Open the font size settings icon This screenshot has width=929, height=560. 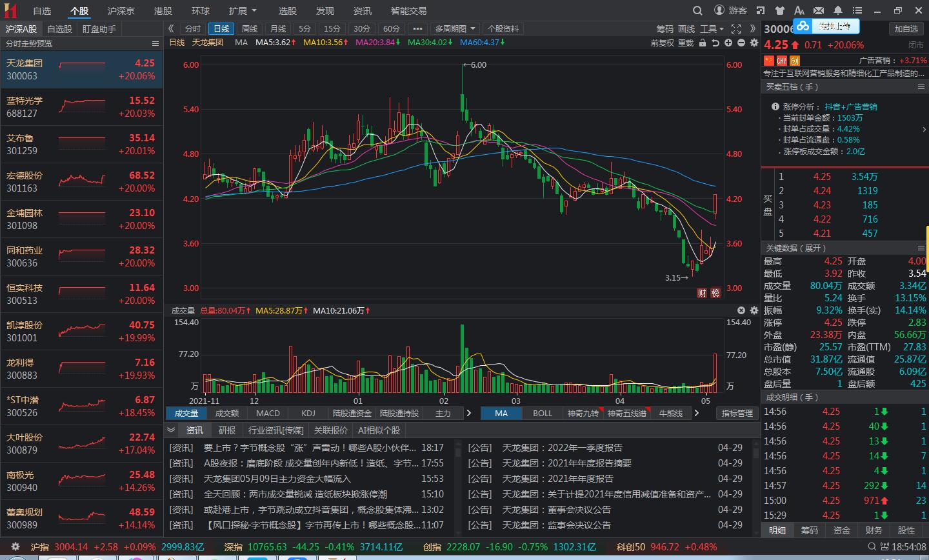[799, 10]
